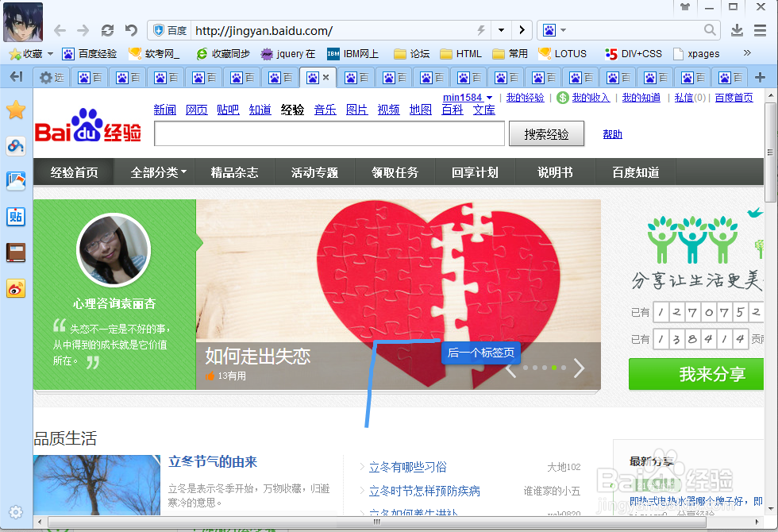Click the 搜索经验 button
Viewport: 778px width, 532px height.
tap(546, 134)
